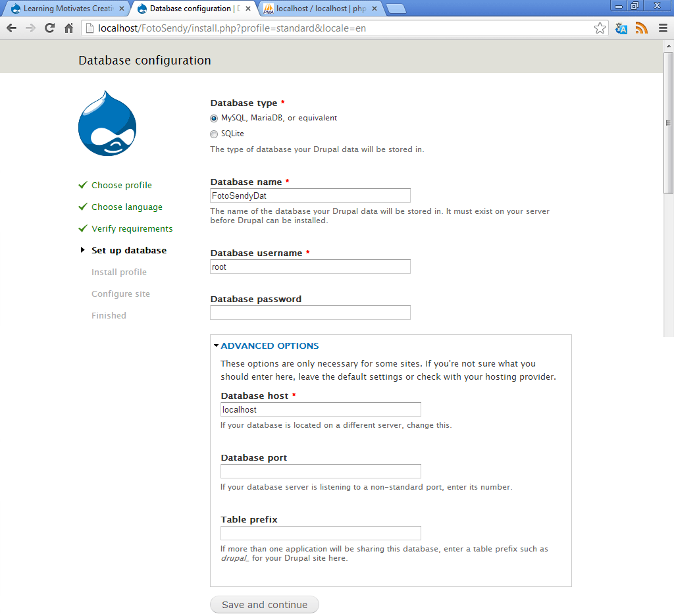The height and width of the screenshot is (616, 674).
Task: Click the Choose language step
Action: pos(127,207)
